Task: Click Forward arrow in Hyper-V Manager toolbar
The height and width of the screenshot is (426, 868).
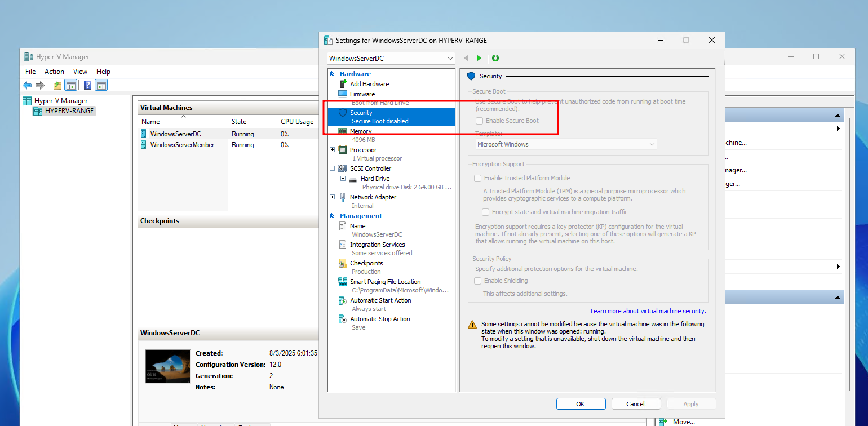Action: [x=40, y=85]
